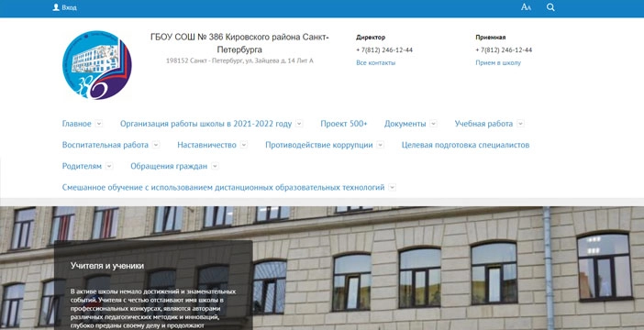Expand the Документы dropdown arrow
The image size is (644, 330).
pyautogui.click(x=433, y=124)
